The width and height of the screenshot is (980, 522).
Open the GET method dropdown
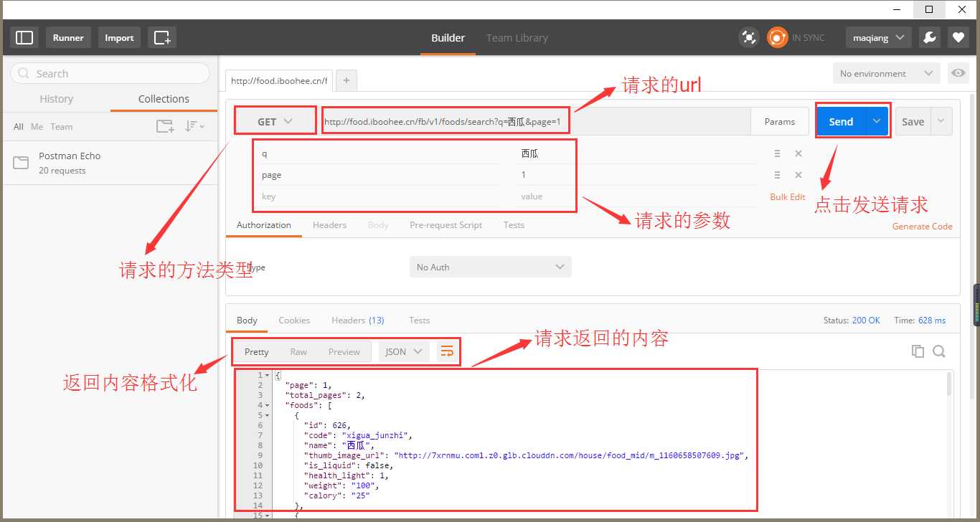[x=275, y=121]
